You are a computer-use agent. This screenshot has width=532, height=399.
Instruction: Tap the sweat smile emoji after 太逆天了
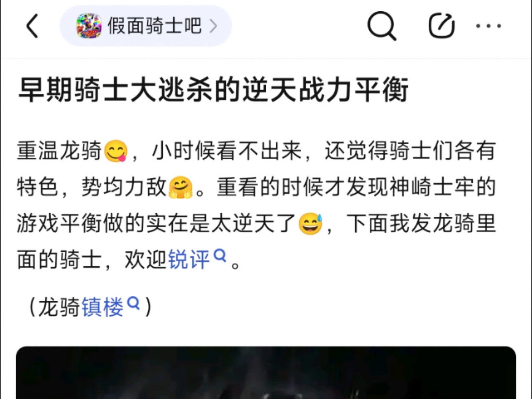point(310,224)
